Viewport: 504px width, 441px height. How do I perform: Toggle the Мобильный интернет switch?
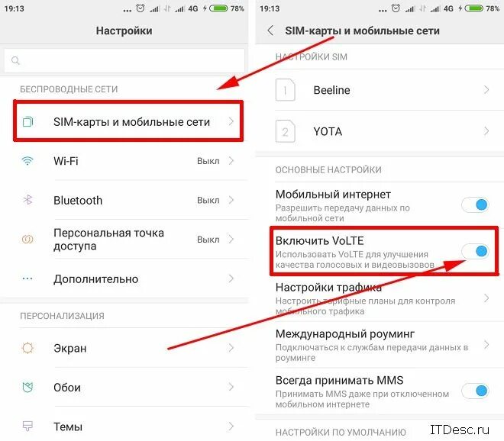[x=476, y=204]
